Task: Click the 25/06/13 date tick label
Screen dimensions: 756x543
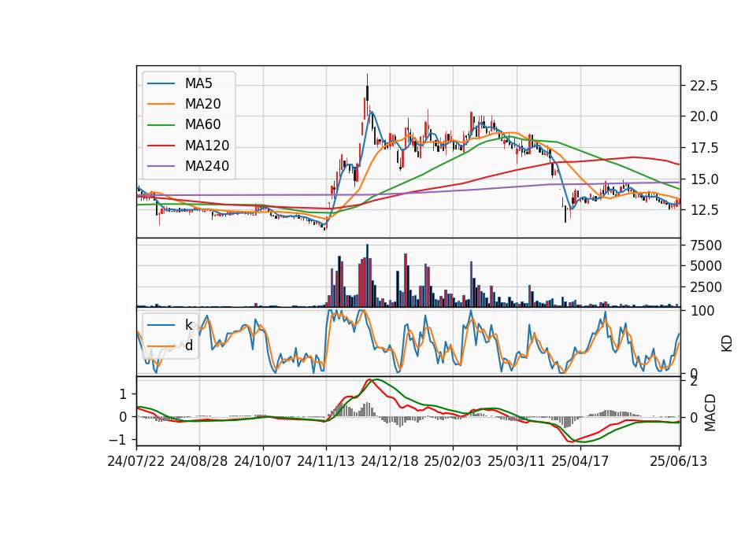Action: 679,461
